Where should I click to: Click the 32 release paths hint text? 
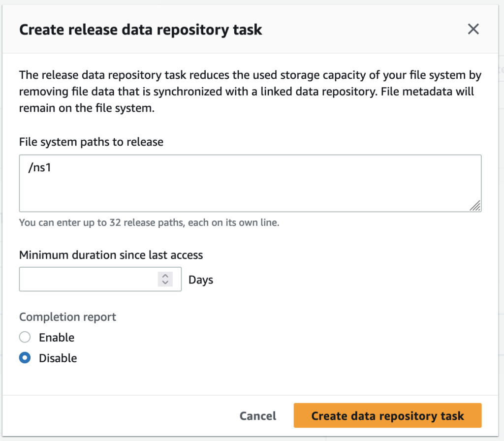(x=149, y=222)
